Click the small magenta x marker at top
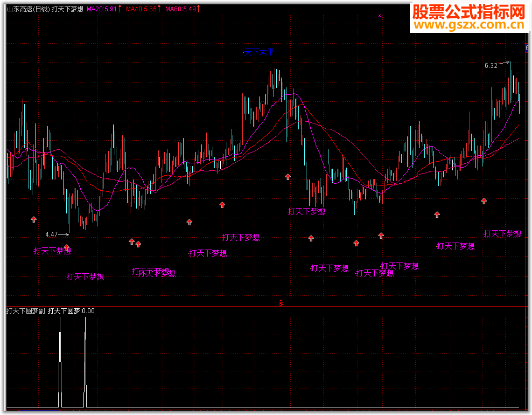The image size is (532, 415). pyautogui.click(x=380, y=16)
